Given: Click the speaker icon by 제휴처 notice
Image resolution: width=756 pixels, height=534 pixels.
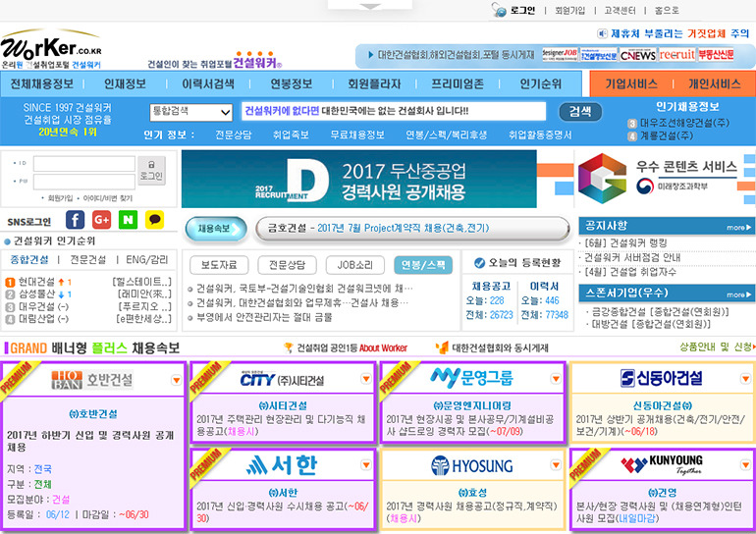Looking at the screenshot, I should click(x=602, y=33).
